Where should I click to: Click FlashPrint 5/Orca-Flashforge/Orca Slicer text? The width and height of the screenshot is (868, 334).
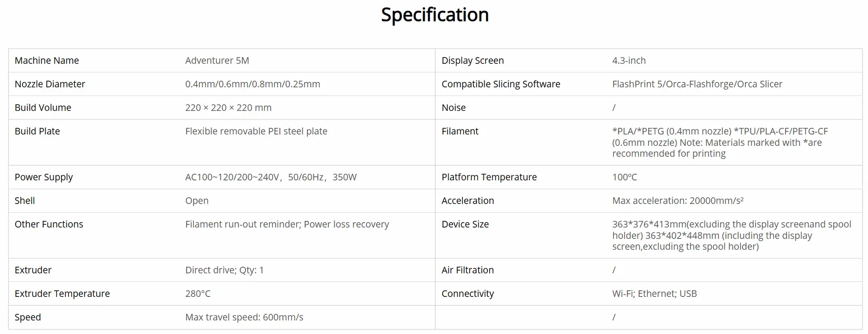coord(697,84)
